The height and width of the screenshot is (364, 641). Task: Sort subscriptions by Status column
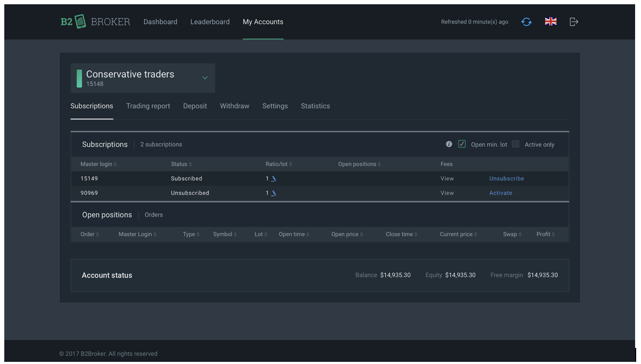(181, 164)
